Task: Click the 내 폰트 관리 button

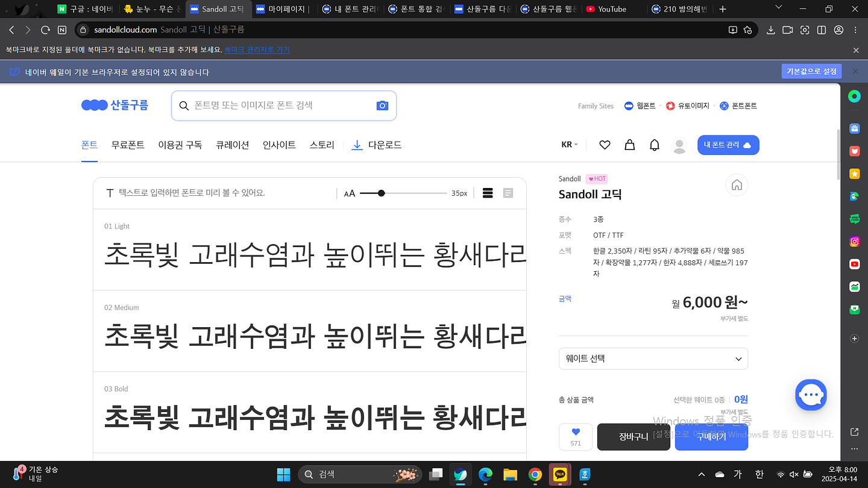Action: pyautogui.click(x=728, y=145)
